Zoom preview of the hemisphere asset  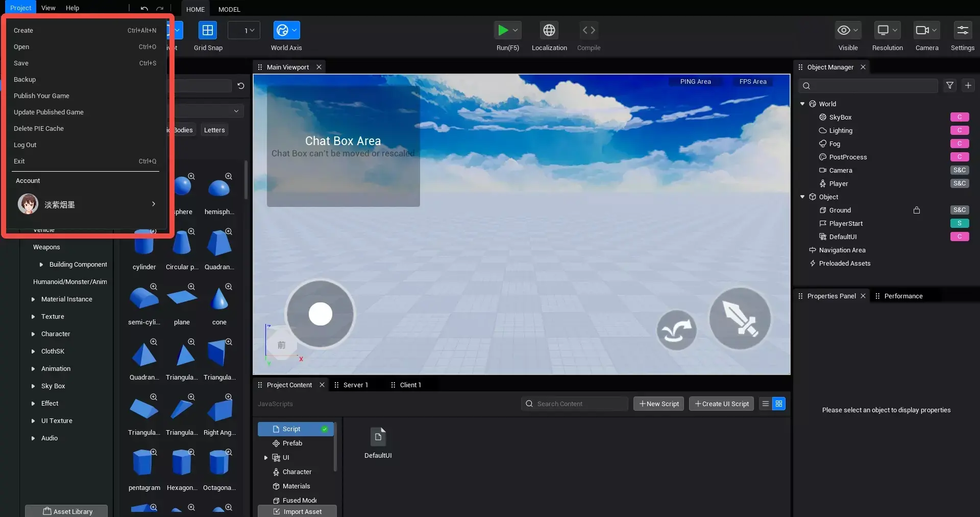(x=229, y=176)
